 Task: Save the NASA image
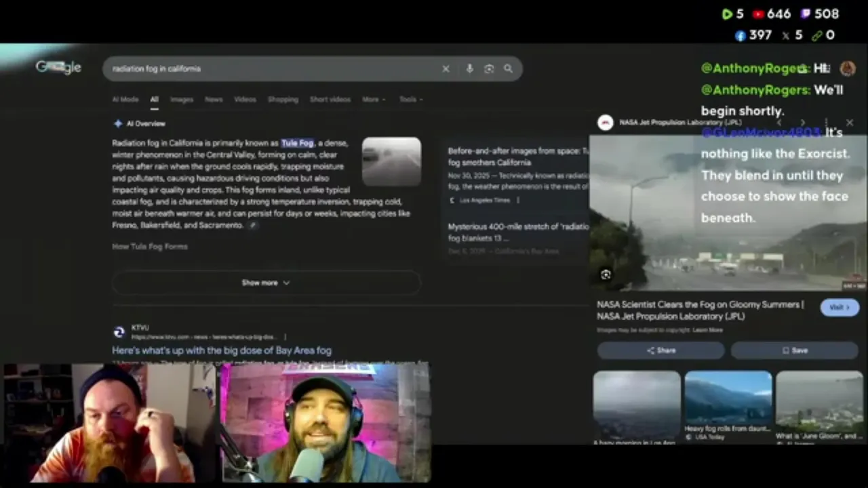(795, 350)
